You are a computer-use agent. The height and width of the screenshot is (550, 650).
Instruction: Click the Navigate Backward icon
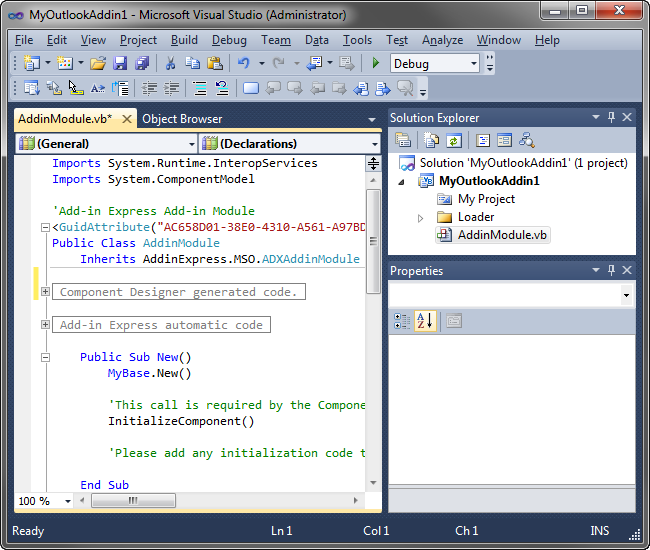click(x=314, y=63)
